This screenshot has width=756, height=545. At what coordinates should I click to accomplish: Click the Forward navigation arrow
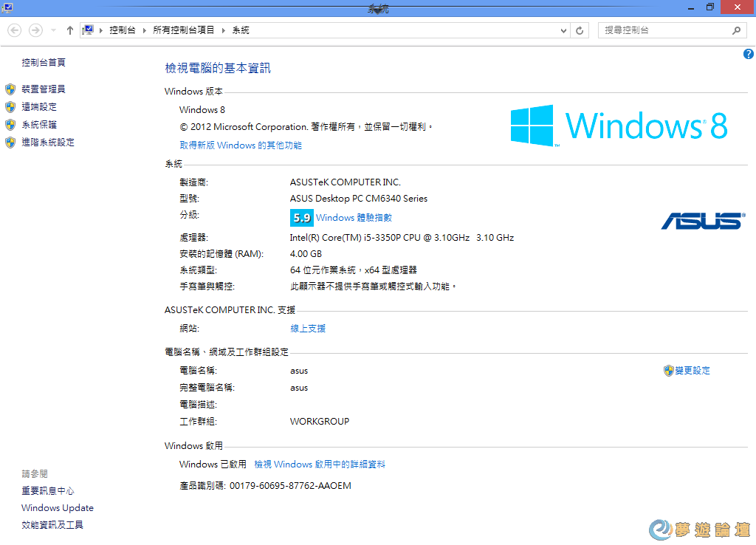pos(35,30)
